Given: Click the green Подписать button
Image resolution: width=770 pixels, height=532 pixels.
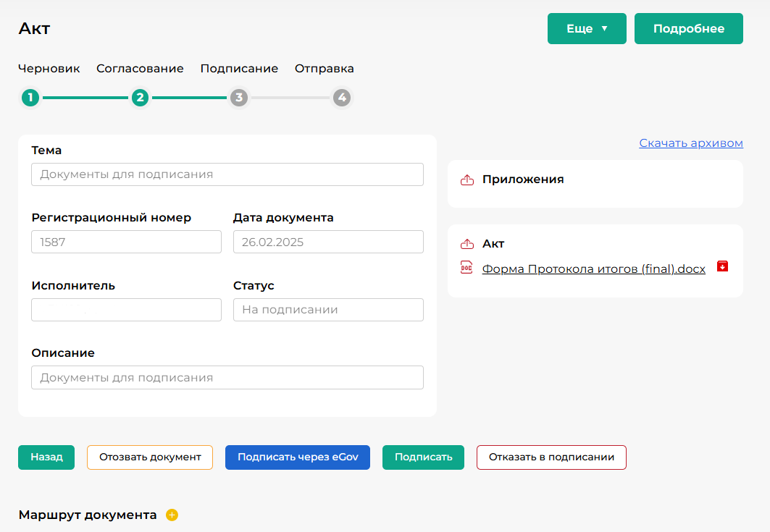Looking at the screenshot, I should coord(423,457).
